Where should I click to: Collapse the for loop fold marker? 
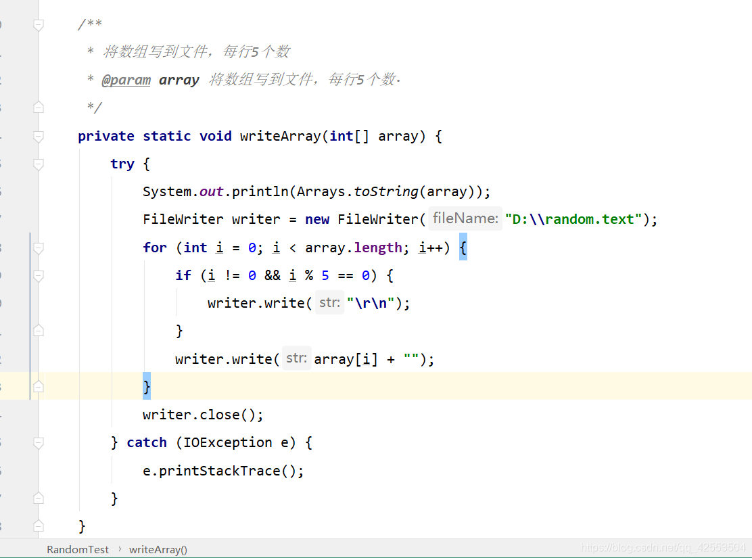click(x=39, y=248)
